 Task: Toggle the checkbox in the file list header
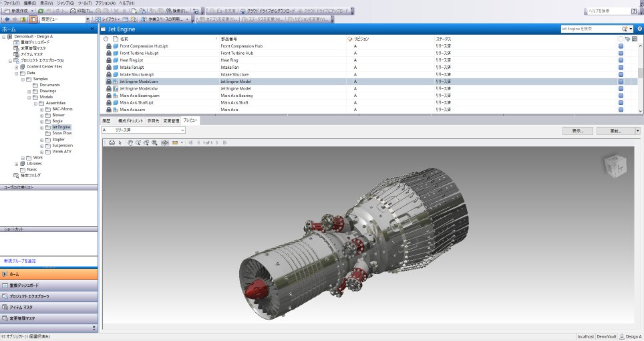tap(621, 39)
